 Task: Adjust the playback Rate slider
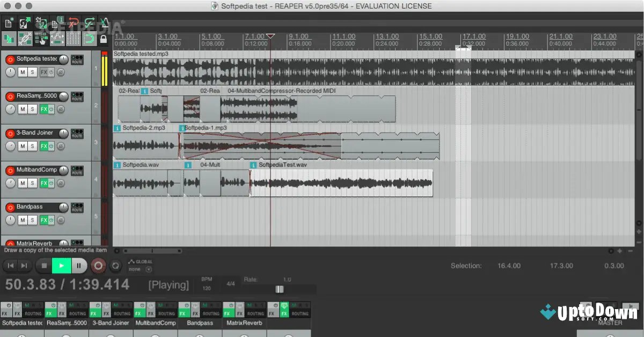click(x=279, y=289)
